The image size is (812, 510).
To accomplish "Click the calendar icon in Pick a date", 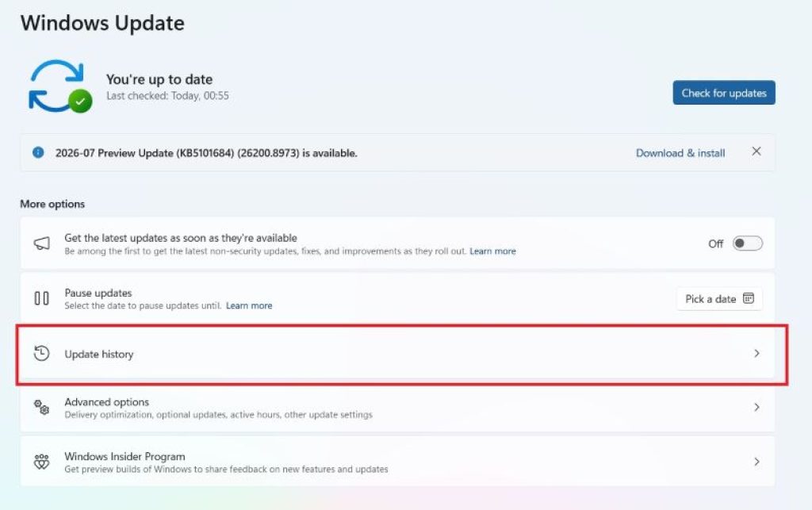I will point(749,298).
